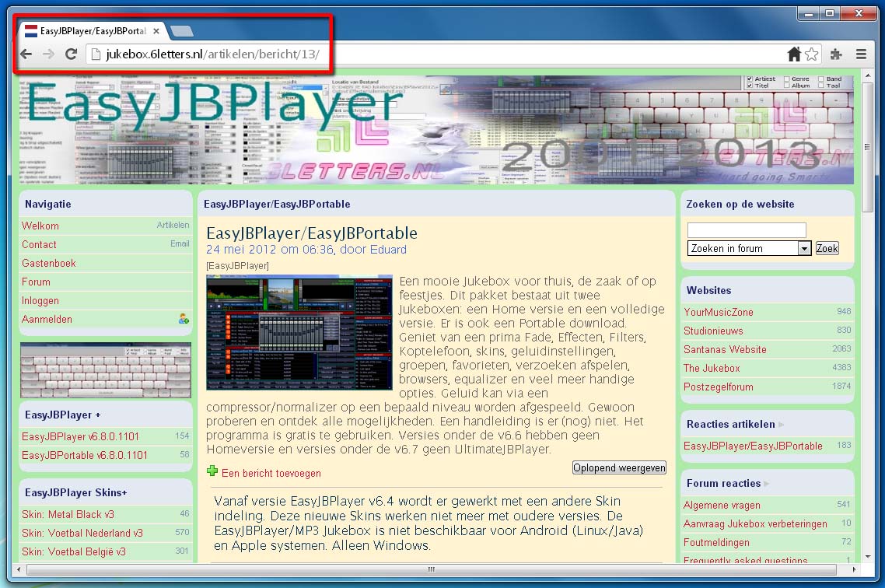Click the Oplopend weergeven button
885x588 pixels.
[x=619, y=467]
